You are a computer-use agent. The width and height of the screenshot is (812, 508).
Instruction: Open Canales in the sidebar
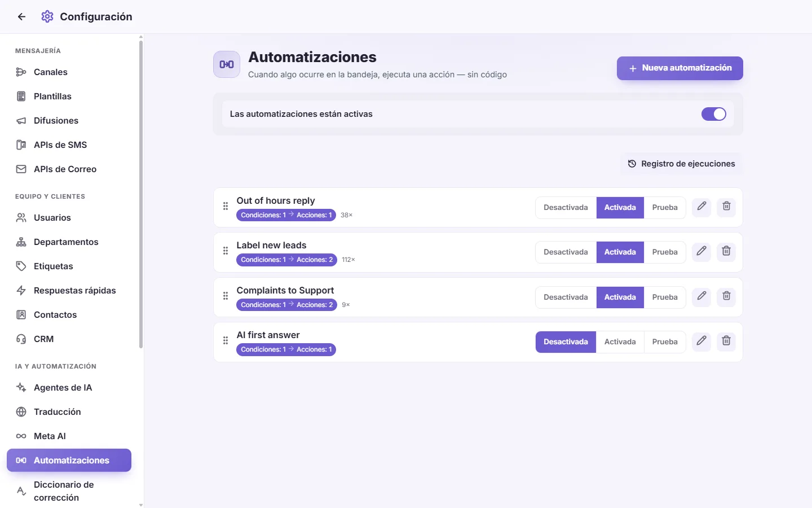coord(69,72)
